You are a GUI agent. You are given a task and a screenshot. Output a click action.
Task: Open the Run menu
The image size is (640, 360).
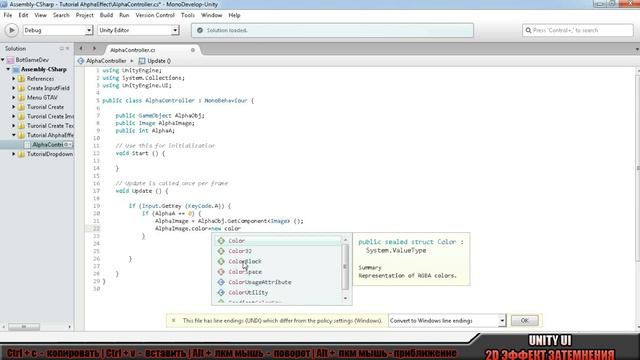click(124, 15)
